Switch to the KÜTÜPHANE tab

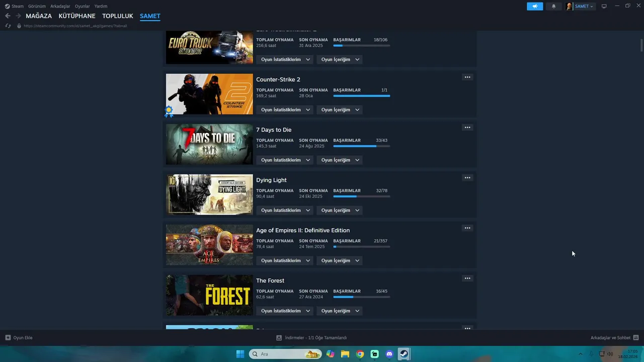[77, 16]
